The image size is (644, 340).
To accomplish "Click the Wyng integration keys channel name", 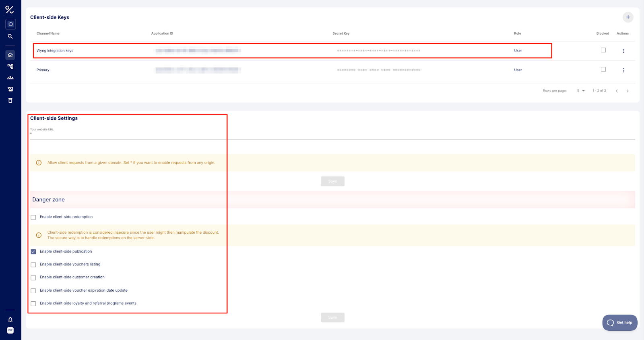I will (55, 51).
